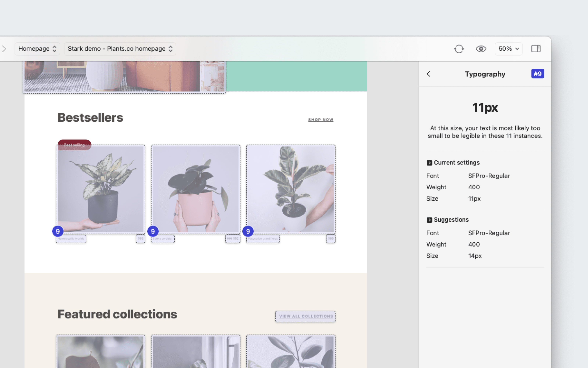Click the Hemerocallis hybrids label
588x368 pixels.
[71, 239]
